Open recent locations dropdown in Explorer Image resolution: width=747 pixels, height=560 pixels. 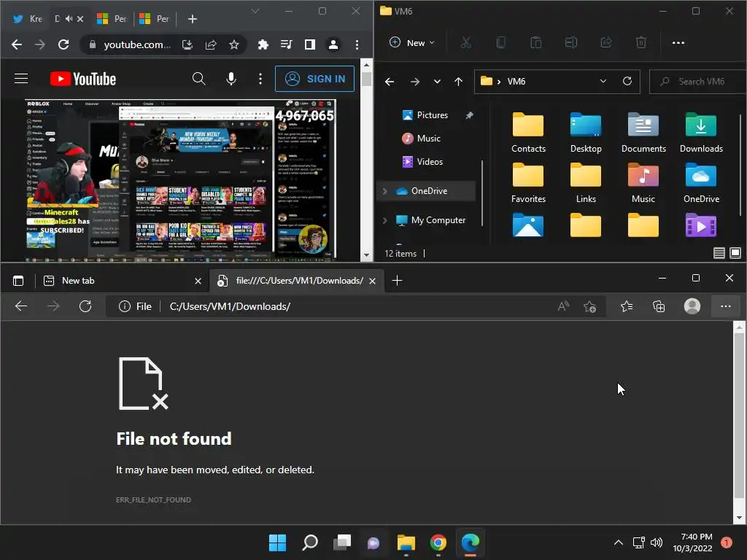point(437,82)
